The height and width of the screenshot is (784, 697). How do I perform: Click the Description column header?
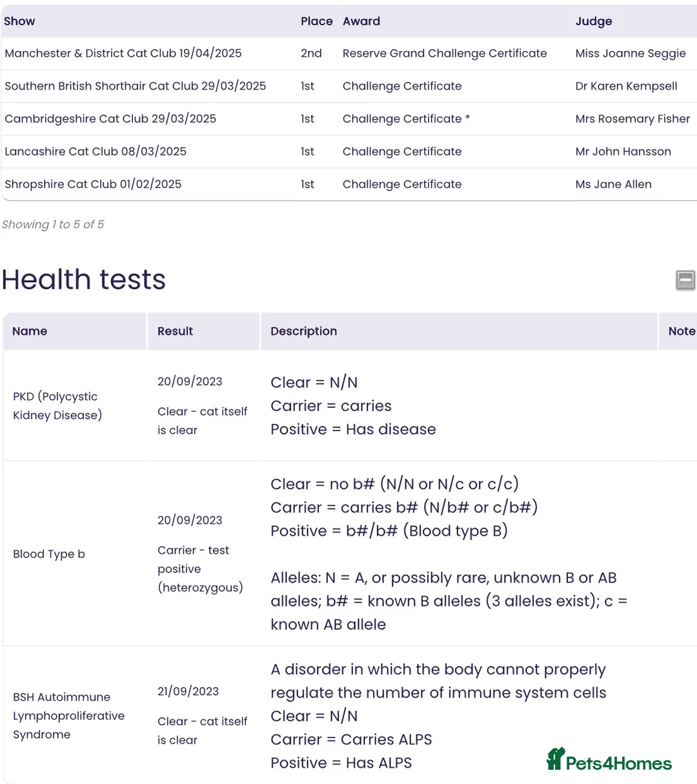coord(304,332)
